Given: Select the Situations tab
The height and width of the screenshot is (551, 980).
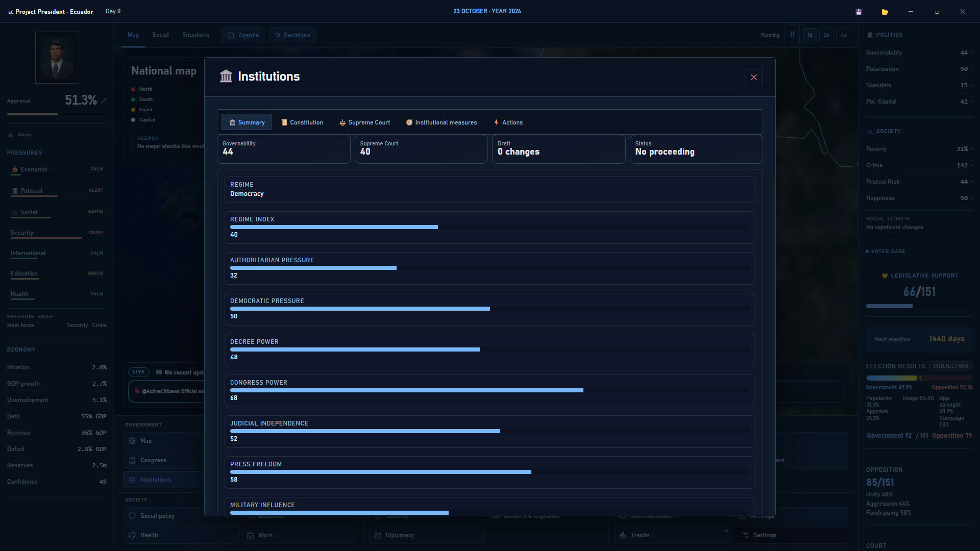Looking at the screenshot, I should click(195, 35).
